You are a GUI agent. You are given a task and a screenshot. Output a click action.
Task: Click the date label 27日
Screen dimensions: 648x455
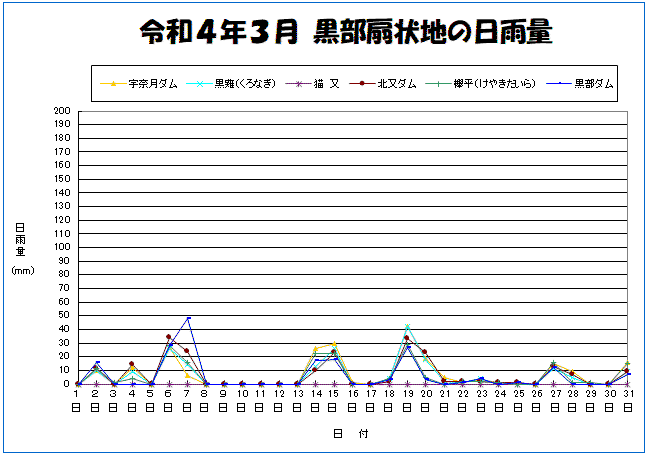coord(554,400)
